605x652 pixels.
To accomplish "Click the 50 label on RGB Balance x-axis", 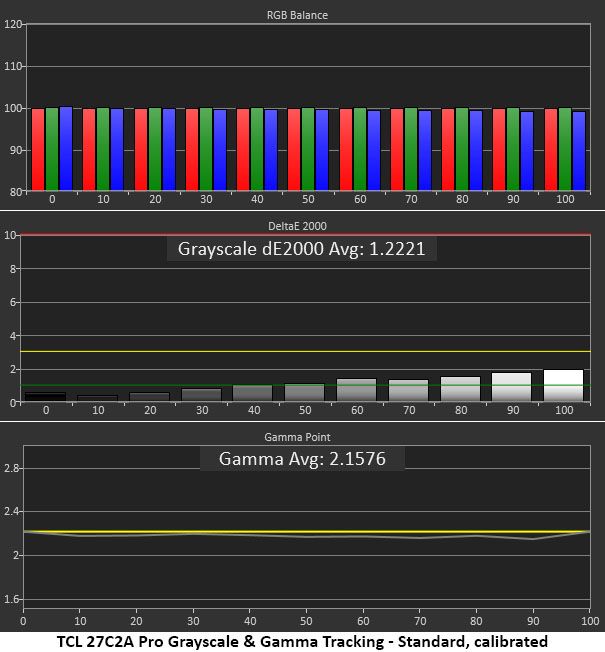I will 308,200.
